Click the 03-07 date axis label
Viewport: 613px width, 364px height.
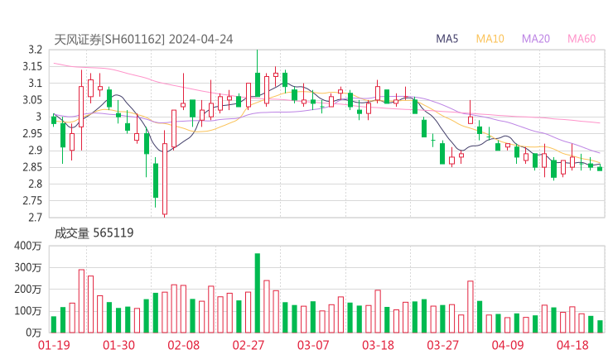pos(313,345)
